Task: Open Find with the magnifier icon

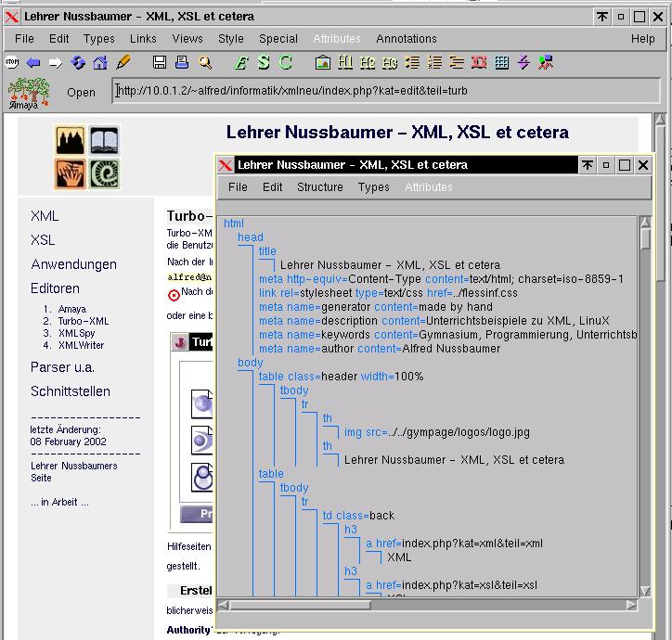Action: pyautogui.click(x=205, y=62)
